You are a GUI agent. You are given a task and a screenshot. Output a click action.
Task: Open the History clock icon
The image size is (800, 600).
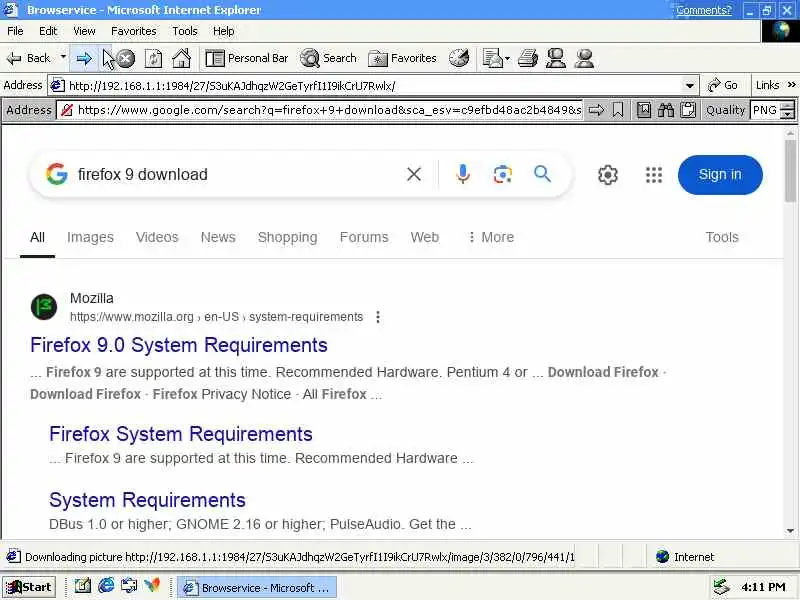[x=459, y=59]
